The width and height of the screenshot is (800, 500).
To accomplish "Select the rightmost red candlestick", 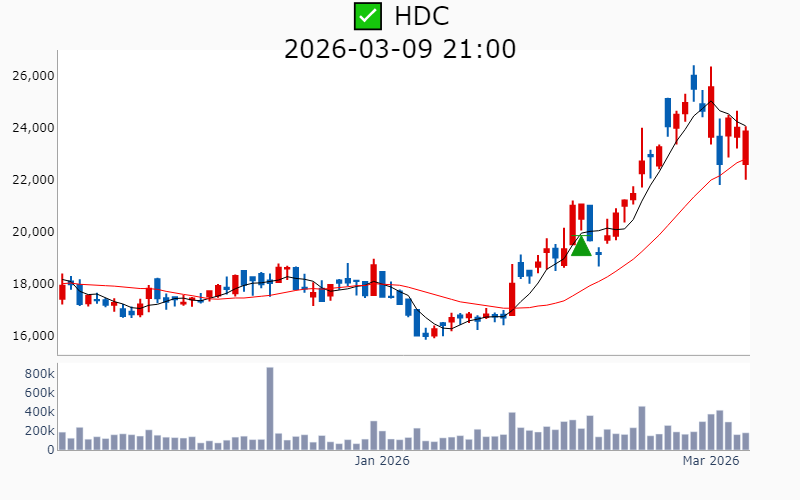I will (x=745, y=148).
